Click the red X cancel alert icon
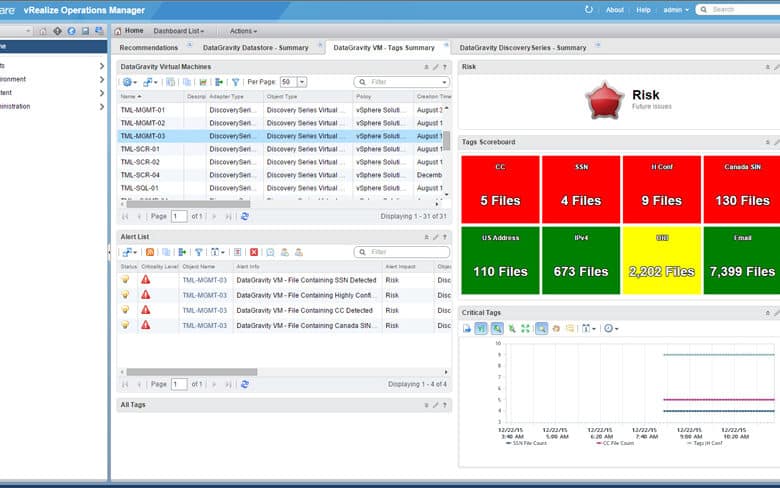Screen dimensions: 780x488 [x=254, y=252]
